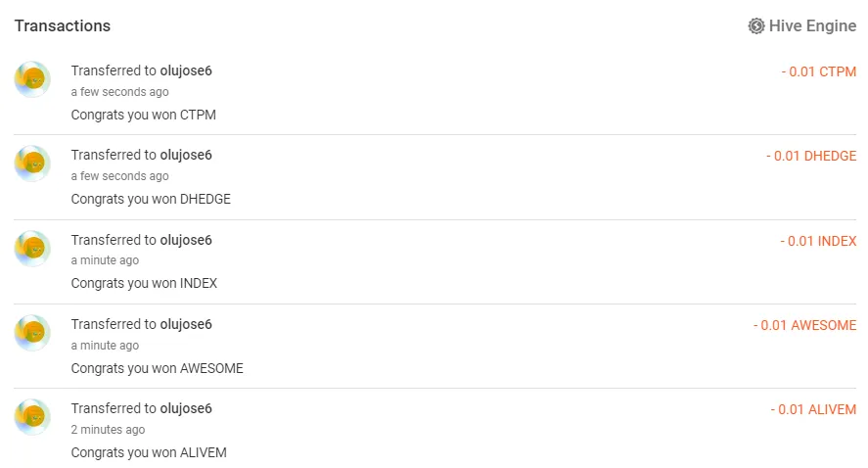The image size is (868, 468).
Task: Click the - 0.01 CTPM amount
Action: click(x=818, y=71)
